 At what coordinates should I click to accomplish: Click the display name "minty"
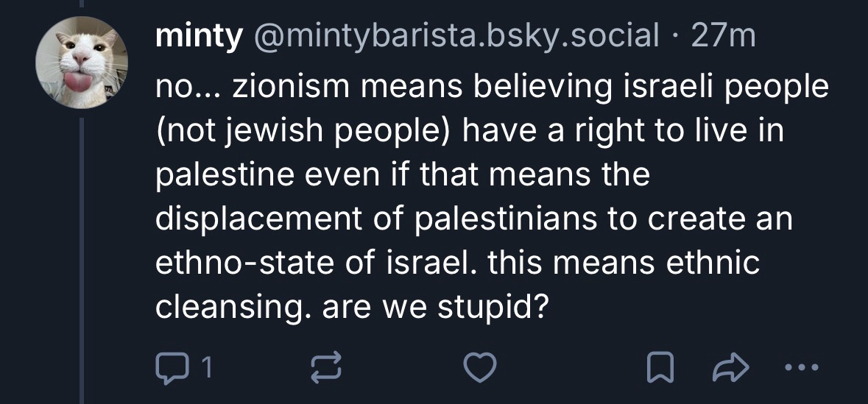click(x=197, y=37)
